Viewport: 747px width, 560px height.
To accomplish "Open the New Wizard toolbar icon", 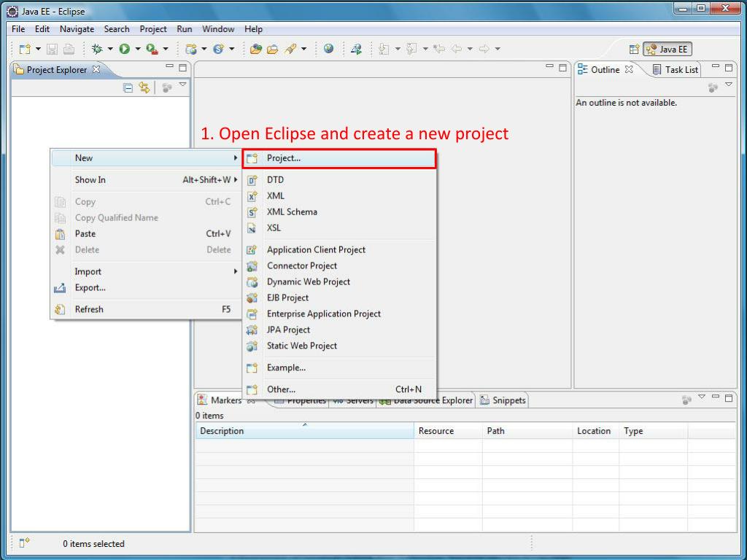I will click(24, 49).
